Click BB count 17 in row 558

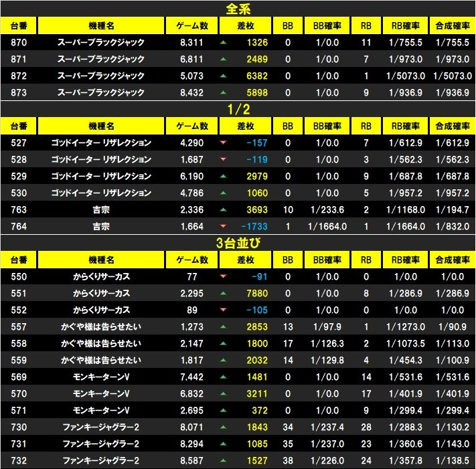(x=288, y=343)
